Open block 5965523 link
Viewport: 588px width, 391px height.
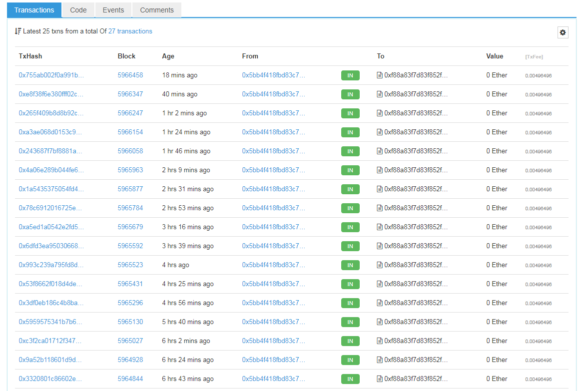130,265
